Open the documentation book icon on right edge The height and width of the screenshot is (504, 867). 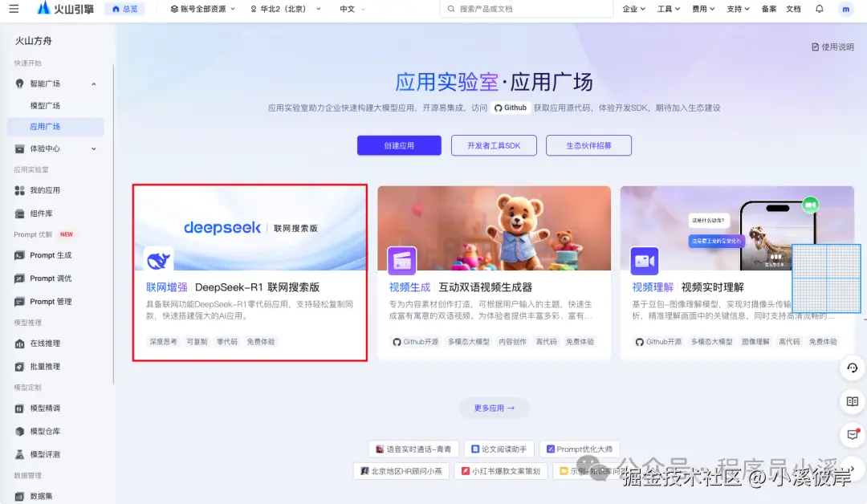[x=851, y=401]
